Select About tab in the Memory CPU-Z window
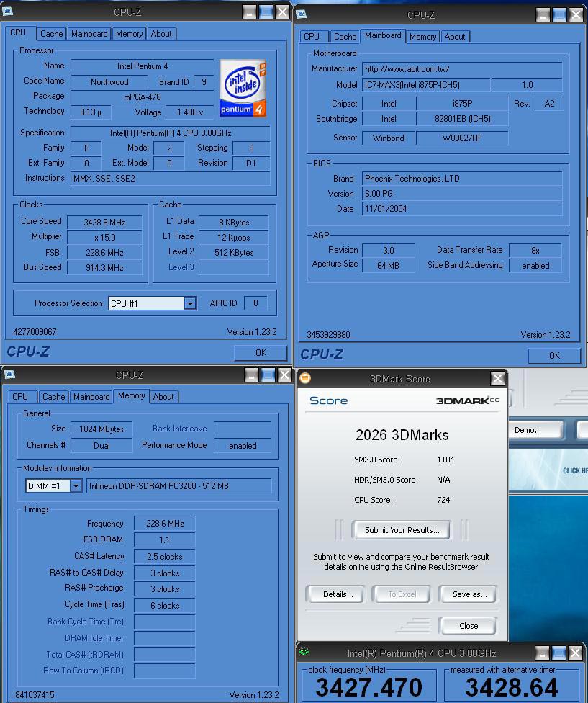 [x=163, y=397]
